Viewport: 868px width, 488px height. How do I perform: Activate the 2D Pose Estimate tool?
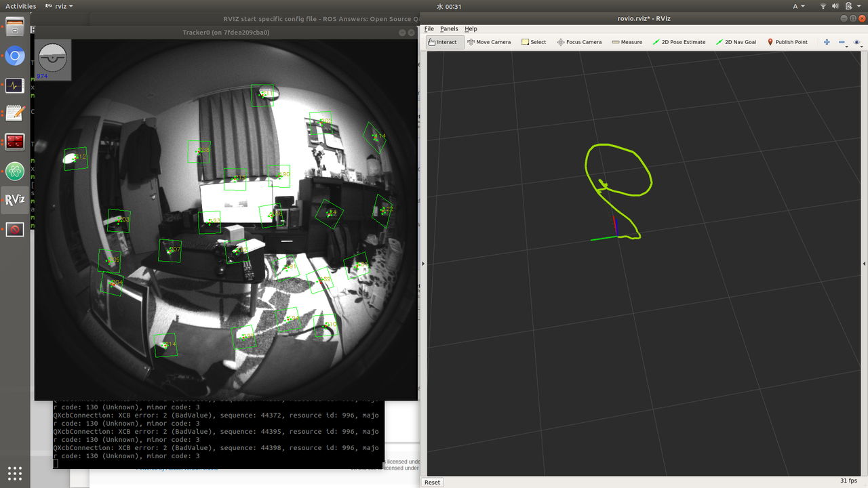(679, 41)
